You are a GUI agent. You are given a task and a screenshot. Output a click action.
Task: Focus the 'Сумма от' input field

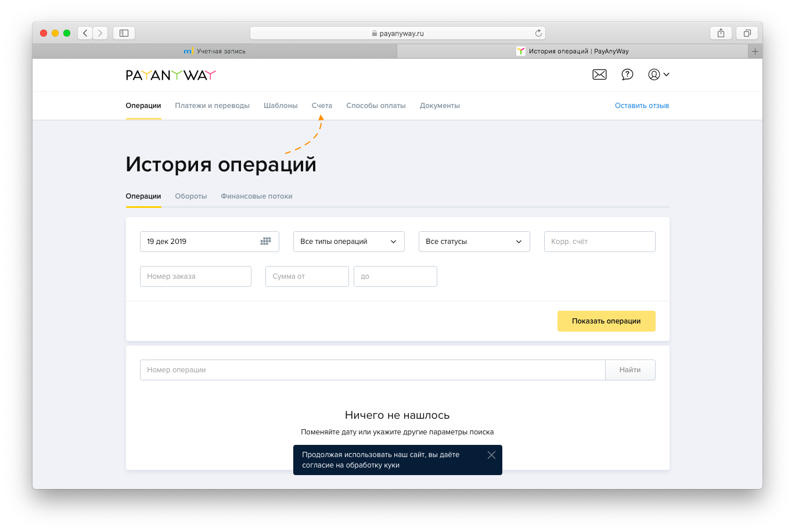click(307, 276)
